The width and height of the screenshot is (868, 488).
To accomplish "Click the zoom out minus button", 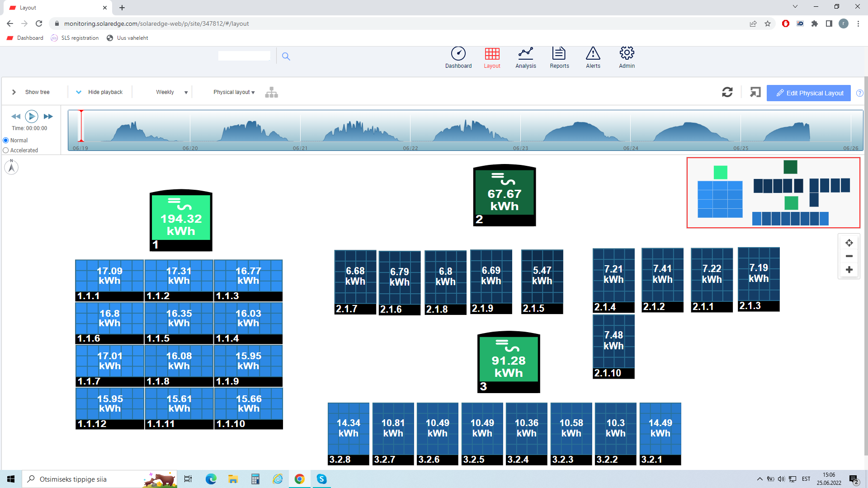I will (849, 256).
